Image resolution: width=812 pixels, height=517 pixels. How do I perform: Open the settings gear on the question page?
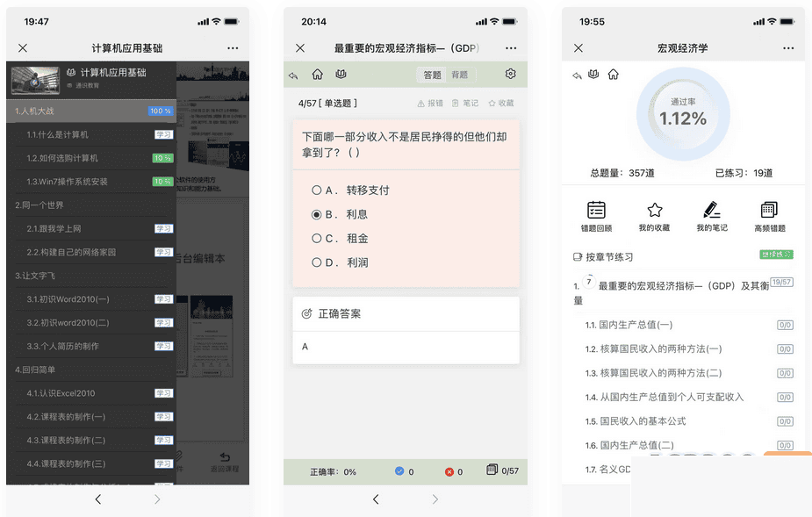[x=510, y=75]
